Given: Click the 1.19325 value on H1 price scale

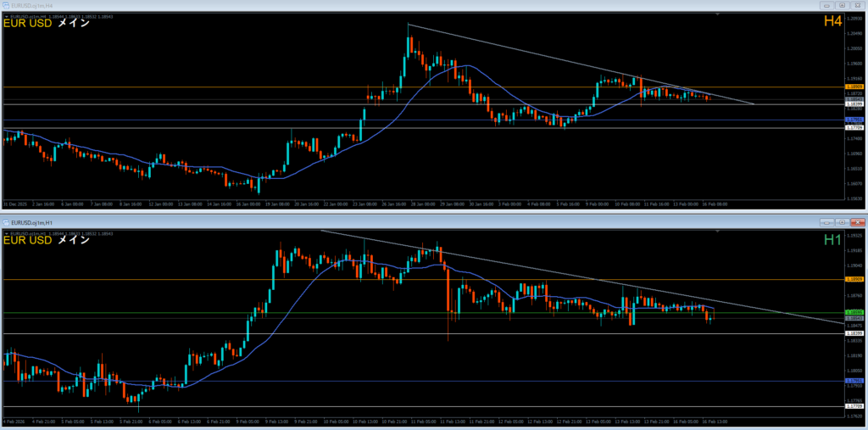Looking at the screenshot, I should coord(853,236).
